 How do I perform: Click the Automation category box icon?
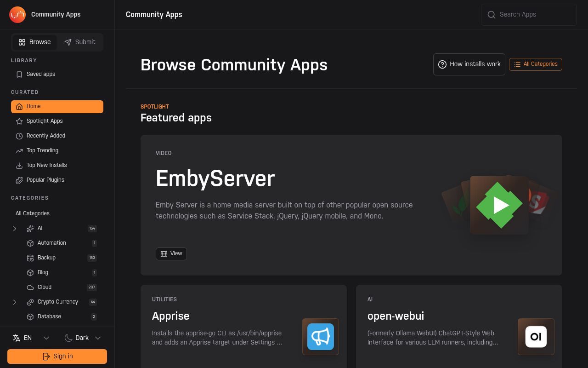pos(30,243)
